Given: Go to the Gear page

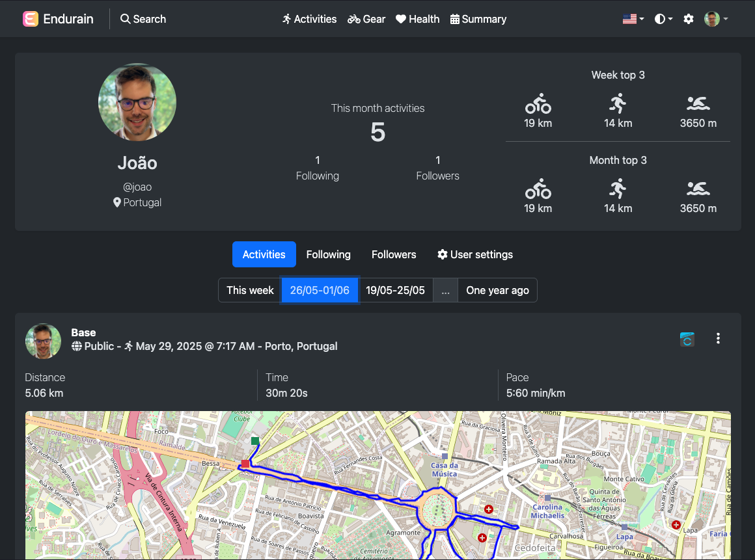Looking at the screenshot, I should coord(366,19).
